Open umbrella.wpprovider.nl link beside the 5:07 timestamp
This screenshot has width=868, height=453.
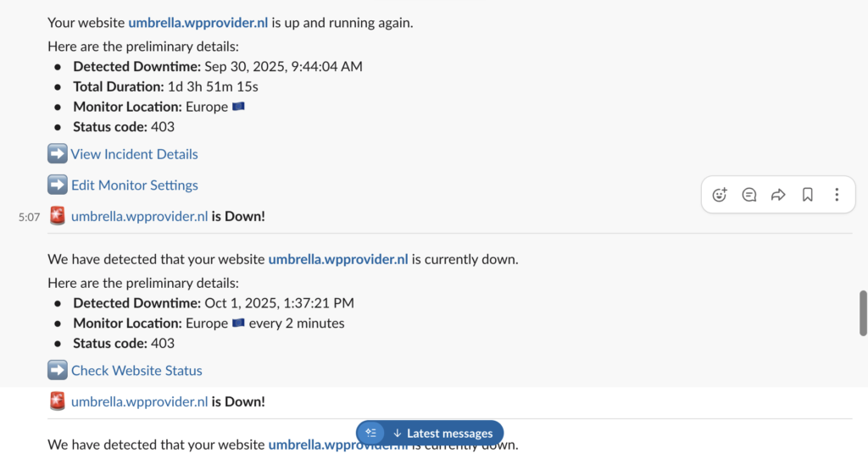[x=140, y=216]
